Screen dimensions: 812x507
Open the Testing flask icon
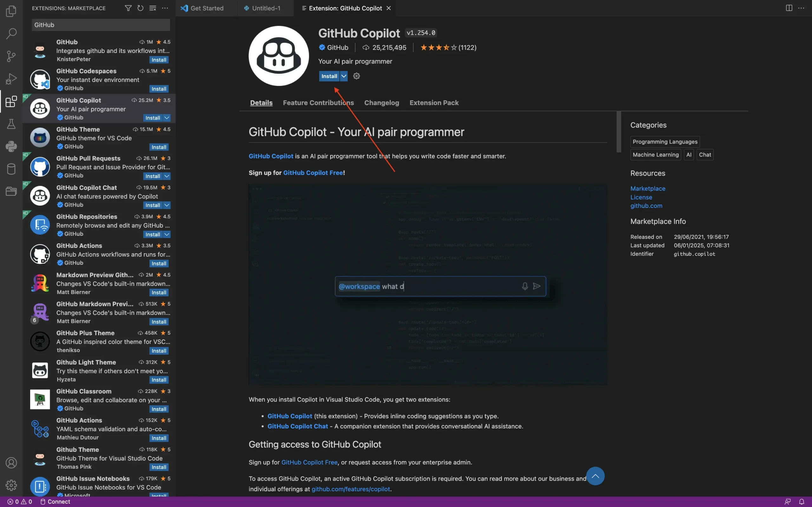click(11, 124)
